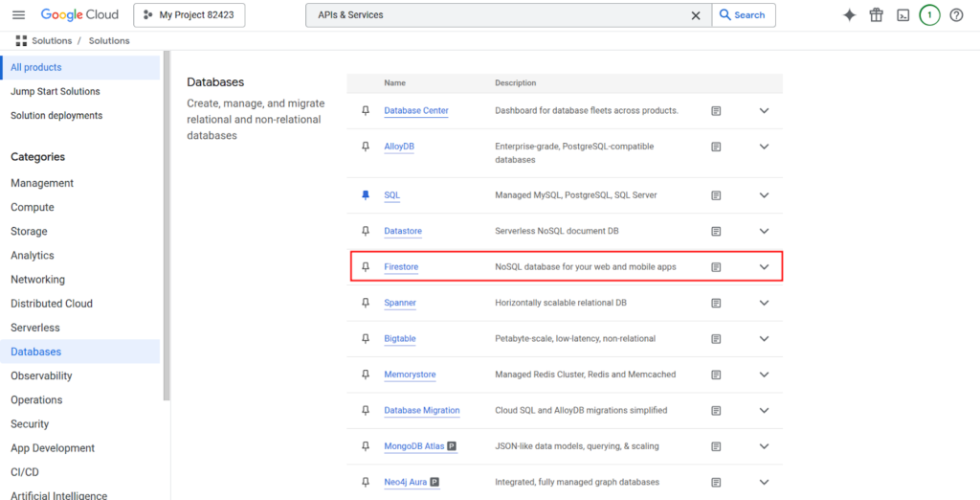Open documentation icon for AlloyDB
The image size is (980, 500).
716,147
